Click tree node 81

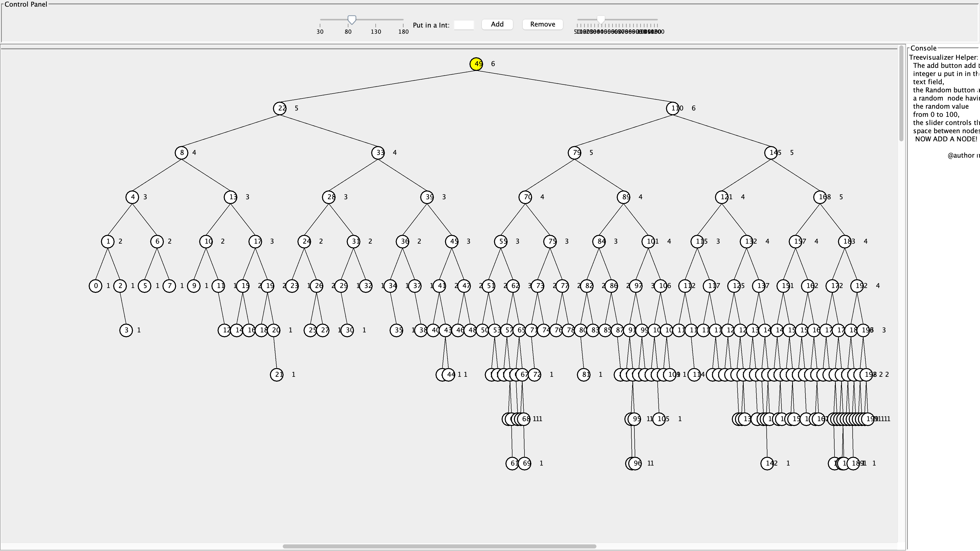(x=584, y=374)
